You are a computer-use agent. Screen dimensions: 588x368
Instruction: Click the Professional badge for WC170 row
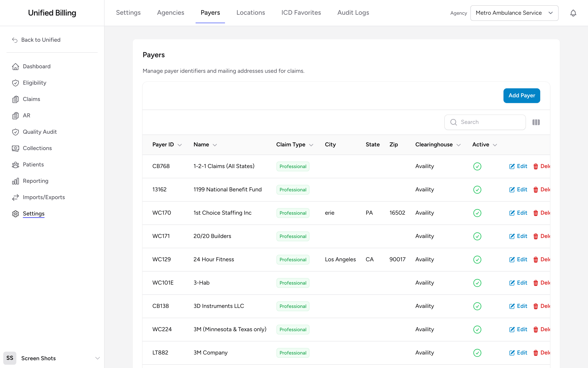pyautogui.click(x=293, y=213)
